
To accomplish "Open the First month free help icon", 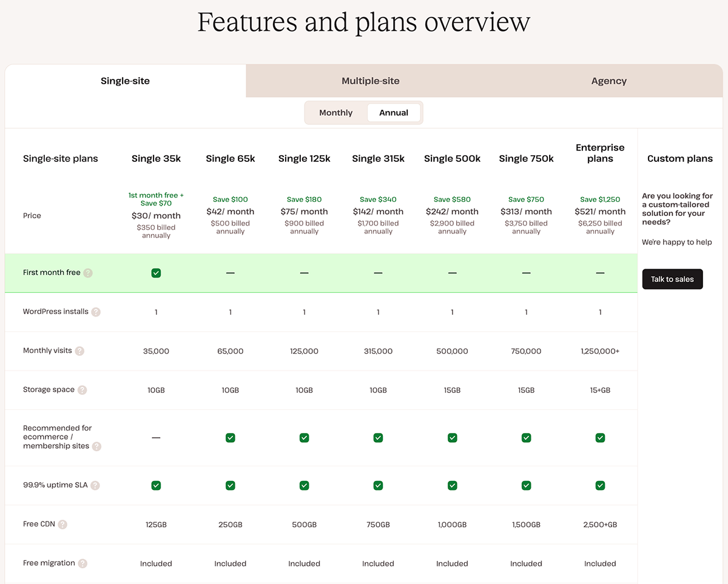I will tap(88, 273).
